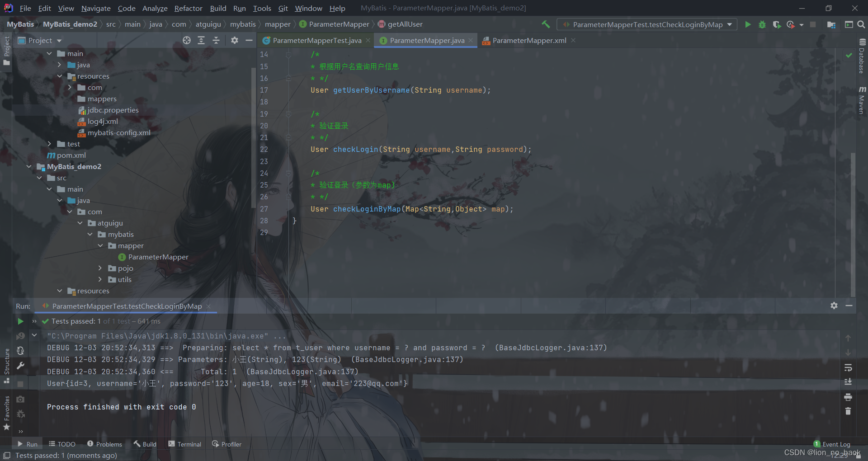
Task: Run with Profiler from the toolbar
Action: [x=790, y=24]
